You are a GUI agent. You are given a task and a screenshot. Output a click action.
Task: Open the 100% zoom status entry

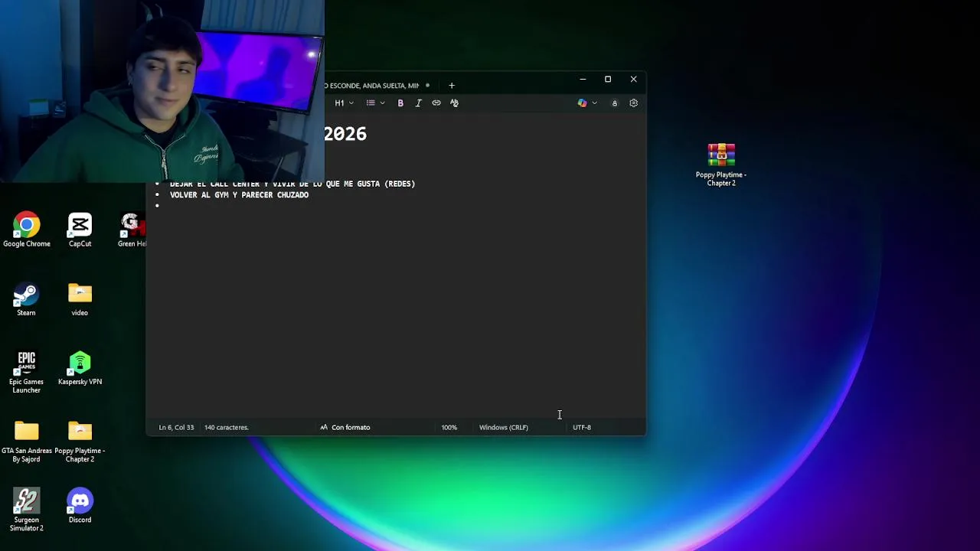tap(449, 428)
